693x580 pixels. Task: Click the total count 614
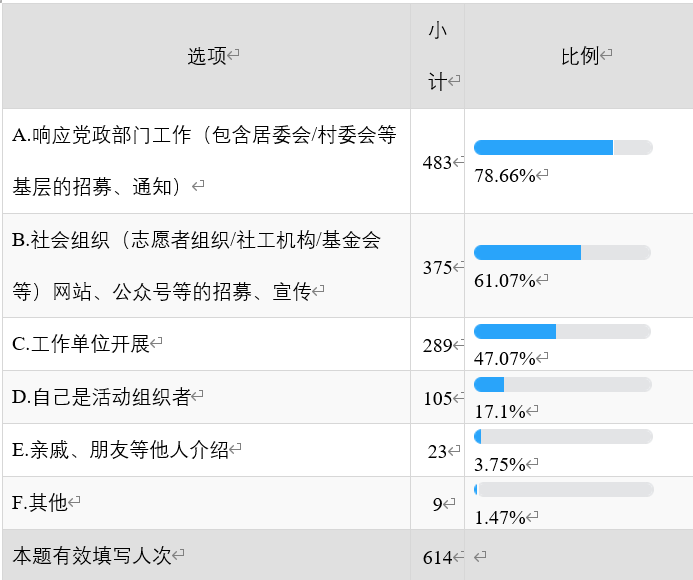tap(438, 557)
